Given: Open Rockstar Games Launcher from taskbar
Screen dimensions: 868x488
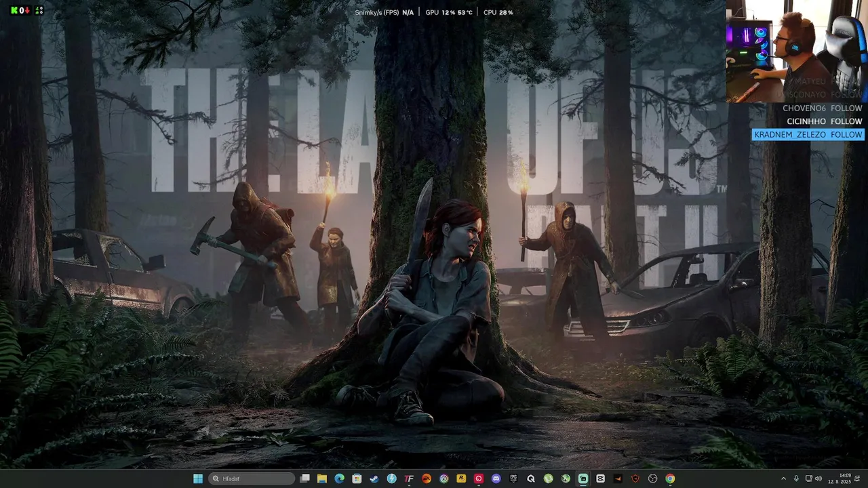Looking at the screenshot, I should 461,479.
